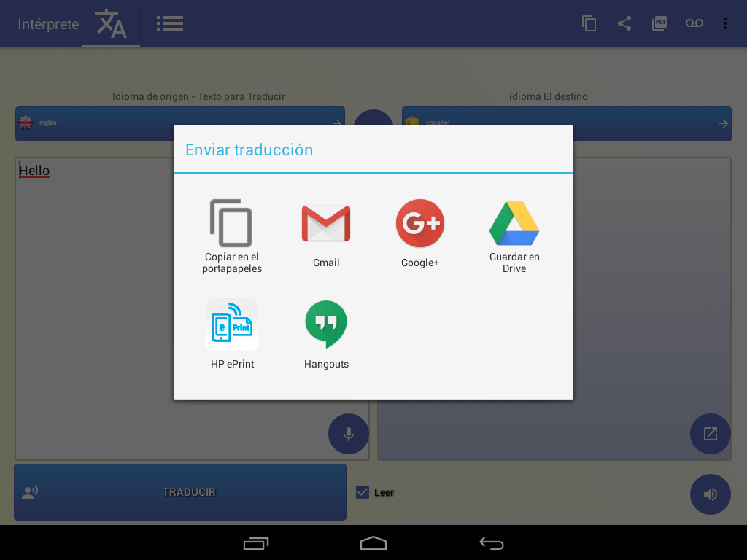Screen dimensions: 747x560
Task: Toggle the Leer checkbox
Action: 363,492
